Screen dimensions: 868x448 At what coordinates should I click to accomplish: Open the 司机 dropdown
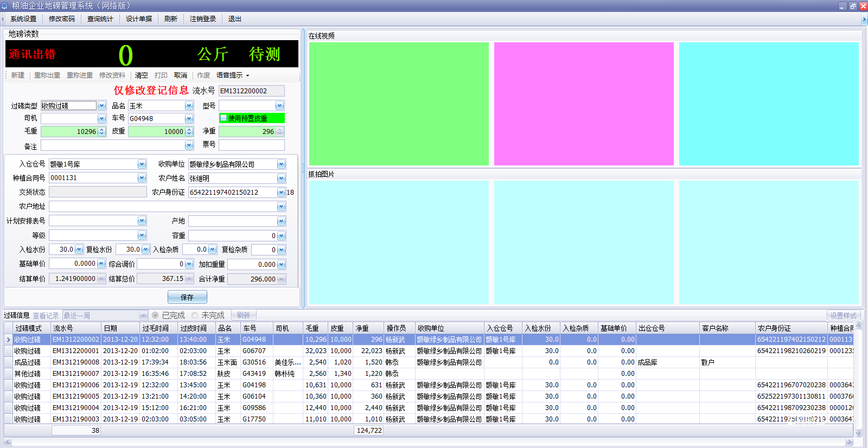[101, 118]
